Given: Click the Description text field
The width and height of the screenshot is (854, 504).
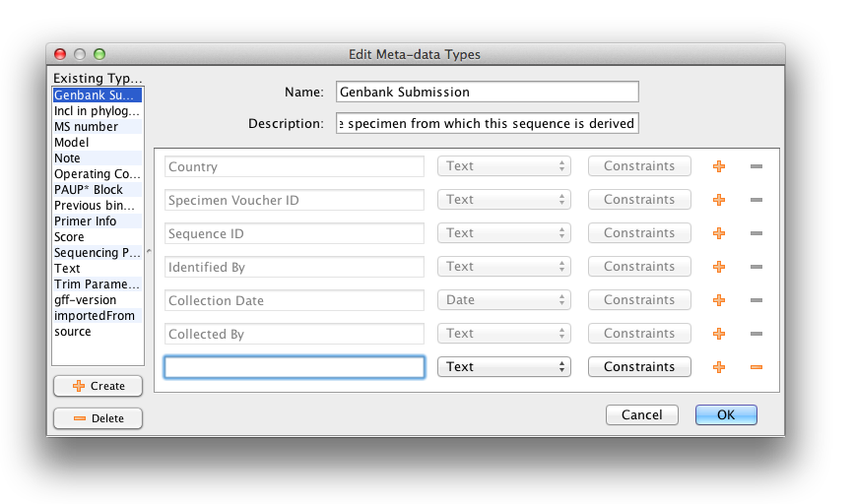Looking at the screenshot, I should (487, 123).
